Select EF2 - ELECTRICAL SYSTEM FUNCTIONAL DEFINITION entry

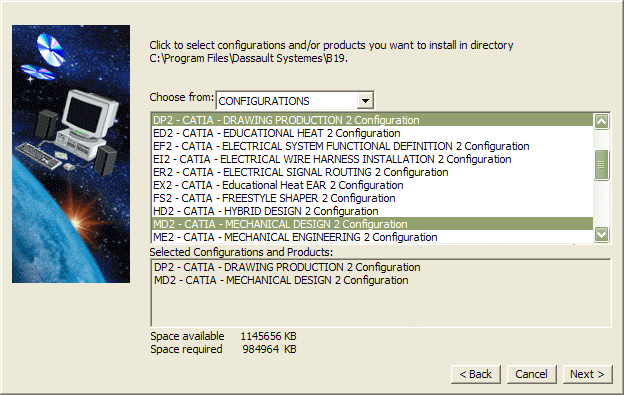point(372,146)
